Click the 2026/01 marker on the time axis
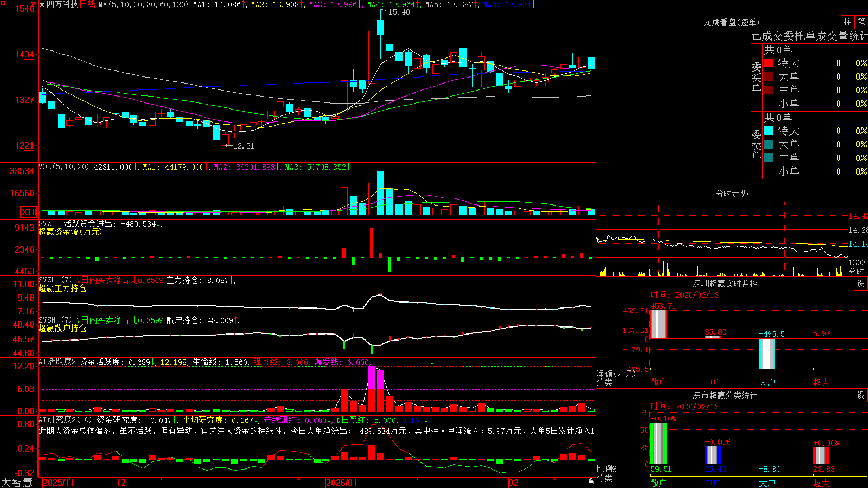The image size is (868, 488). [x=341, y=482]
